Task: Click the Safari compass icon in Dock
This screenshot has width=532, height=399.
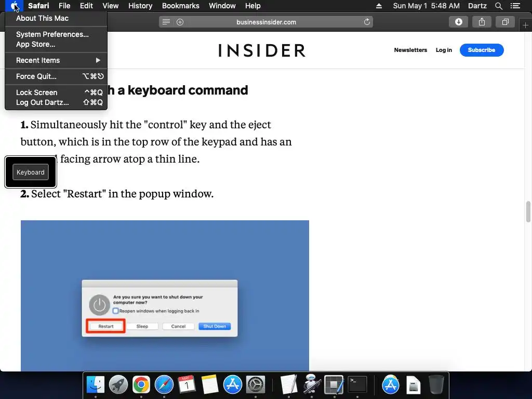Action: pyautogui.click(x=164, y=385)
